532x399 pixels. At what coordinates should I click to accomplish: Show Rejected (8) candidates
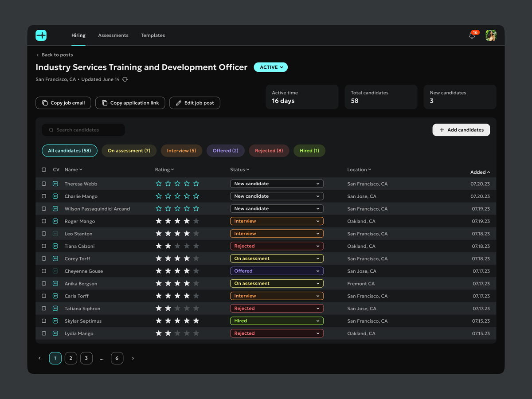point(269,151)
